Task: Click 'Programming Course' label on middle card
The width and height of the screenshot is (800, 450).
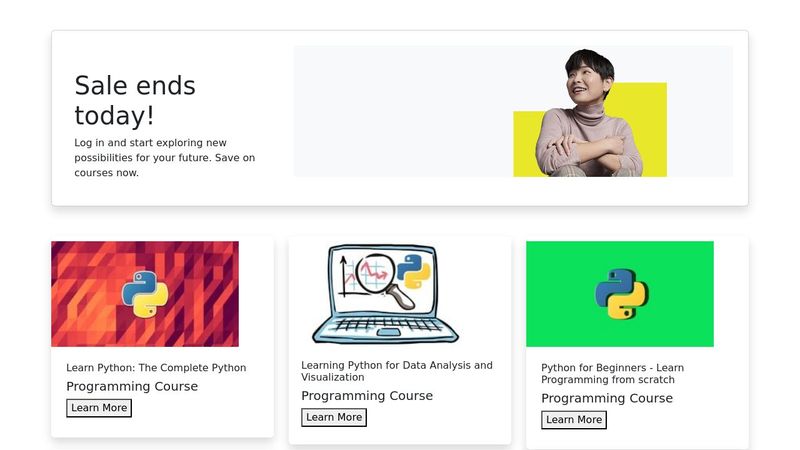Action: (x=367, y=395)
